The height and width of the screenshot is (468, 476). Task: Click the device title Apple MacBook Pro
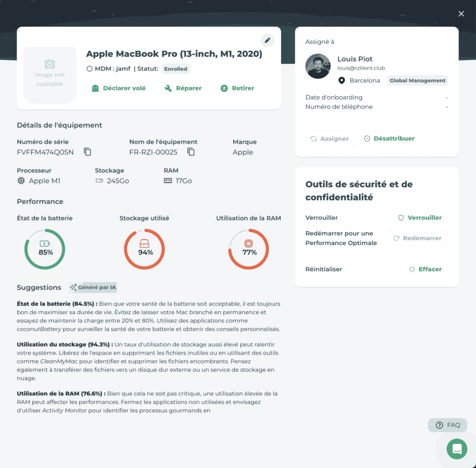pos(174,54)
